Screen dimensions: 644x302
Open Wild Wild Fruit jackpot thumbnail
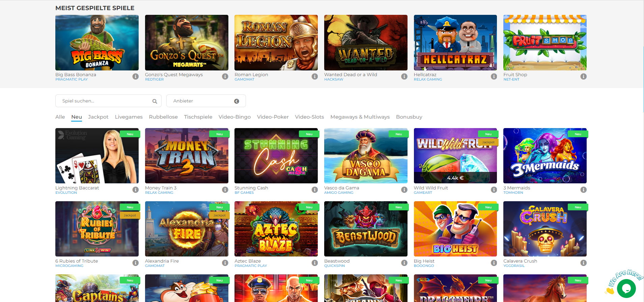click(x=455, y=156)
